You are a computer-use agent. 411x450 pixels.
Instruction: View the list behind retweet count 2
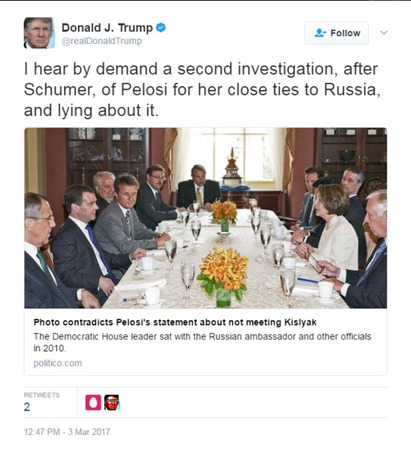click(27, 407)
